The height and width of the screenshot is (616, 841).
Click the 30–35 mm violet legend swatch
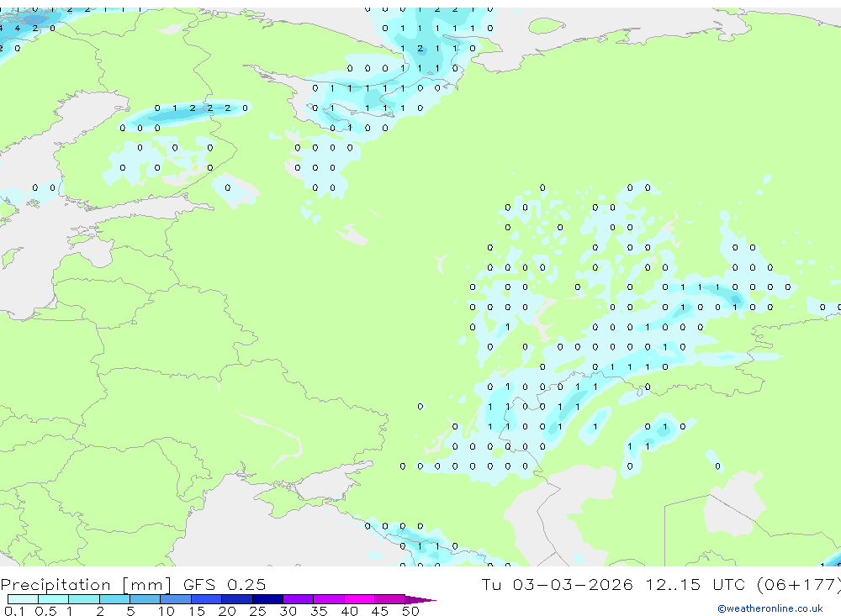pos(299,599)
